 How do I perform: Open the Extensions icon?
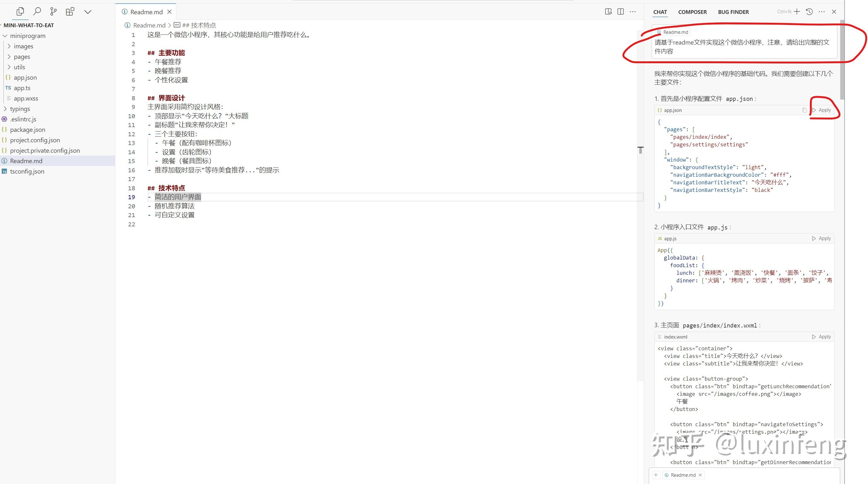click(x=70, y=12)
